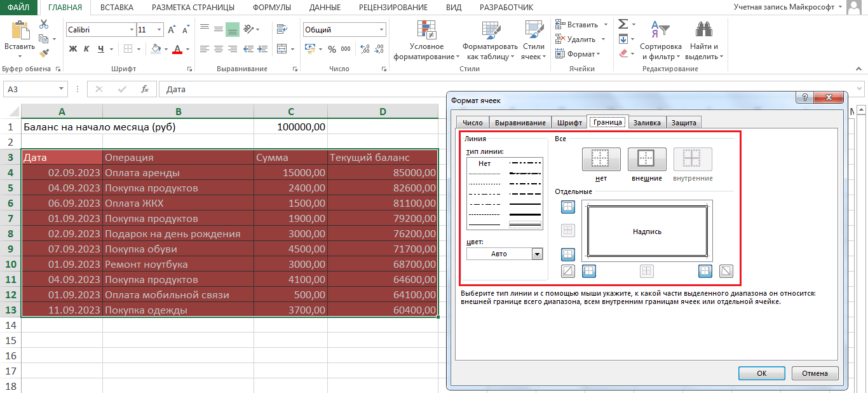Click the insert function fx icon
This screenshot has width=868, height=393.
(145, 90)
